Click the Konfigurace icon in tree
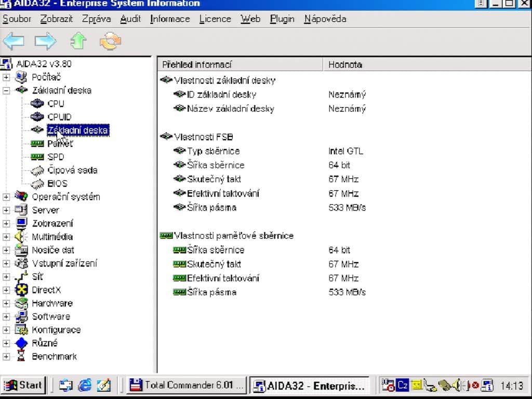 click(x=21, y=330)
